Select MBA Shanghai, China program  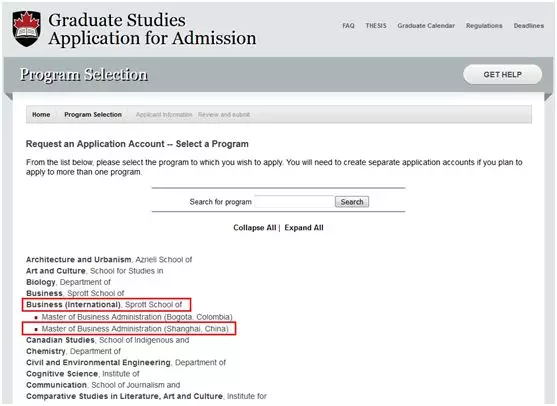[135, 329]
